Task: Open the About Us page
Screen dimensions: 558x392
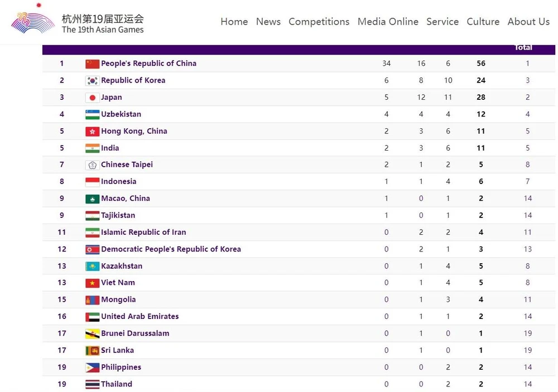Action: coord(528,22)
